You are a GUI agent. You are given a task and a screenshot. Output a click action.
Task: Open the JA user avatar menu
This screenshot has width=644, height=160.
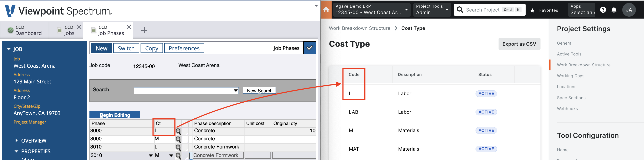pos(629,10)
